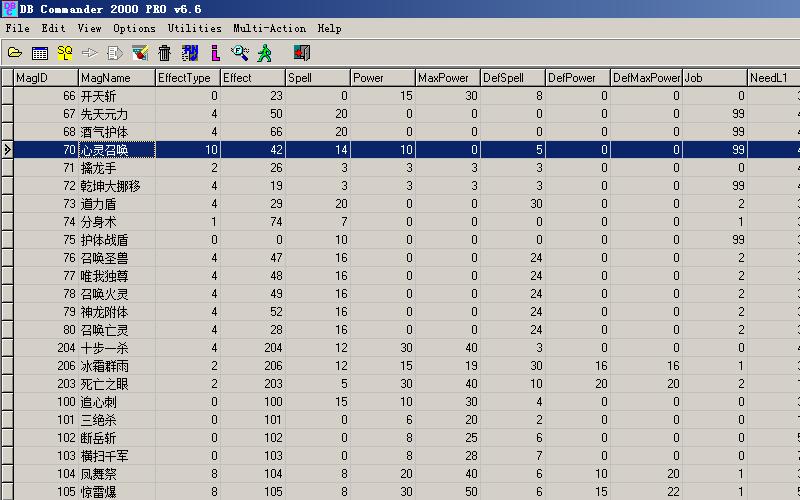
Task: Click the trash can delete icon
Action: 165,53
